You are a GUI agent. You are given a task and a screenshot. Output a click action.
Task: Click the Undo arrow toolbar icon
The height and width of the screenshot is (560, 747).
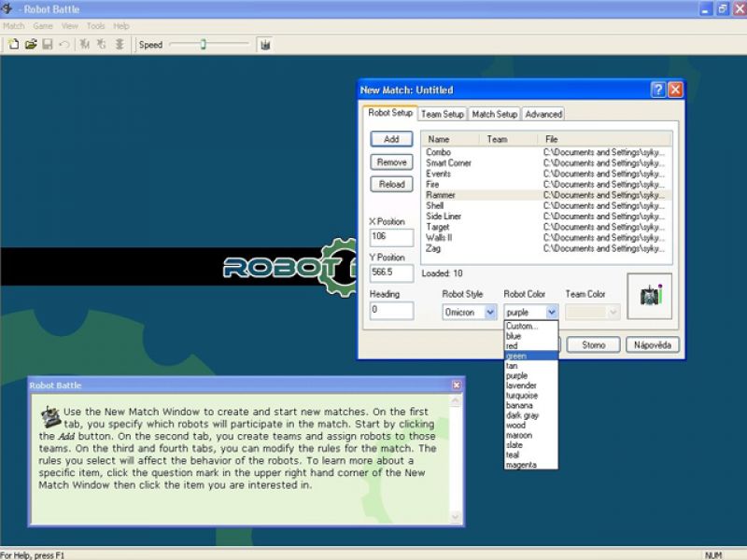click(64, 44)
